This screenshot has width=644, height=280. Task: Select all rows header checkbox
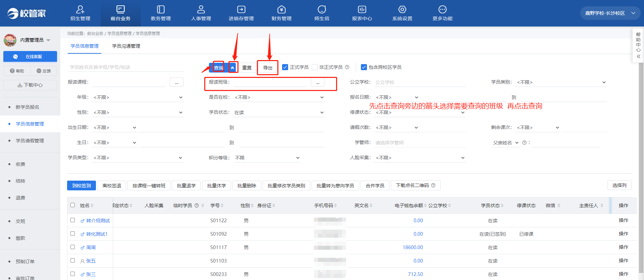pos(73,205)
